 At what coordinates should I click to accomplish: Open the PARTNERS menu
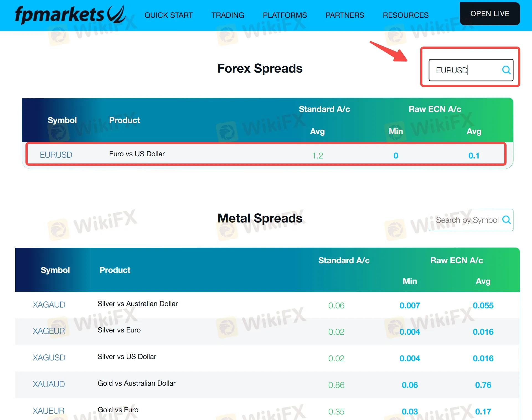[345, 15]
